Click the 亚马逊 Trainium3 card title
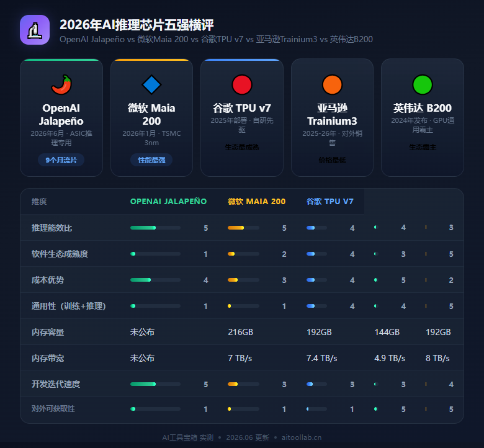 click(332, 115)
